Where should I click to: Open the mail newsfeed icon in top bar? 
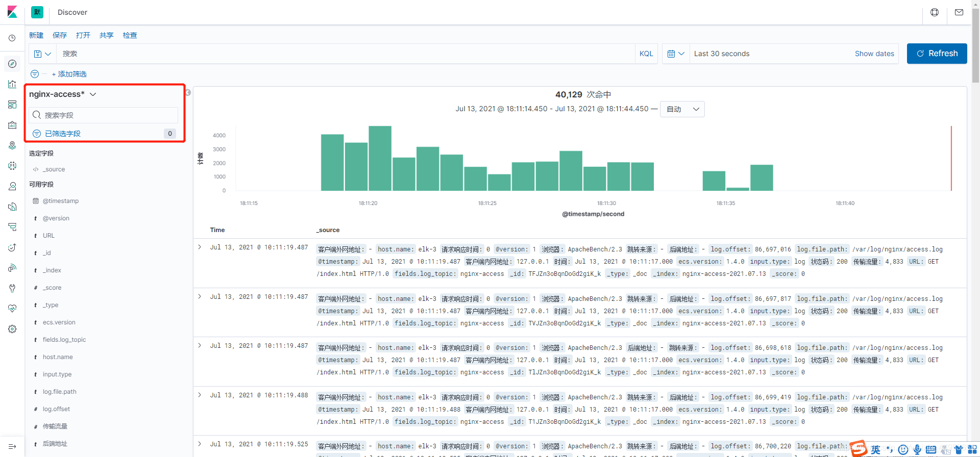(959, 12)
